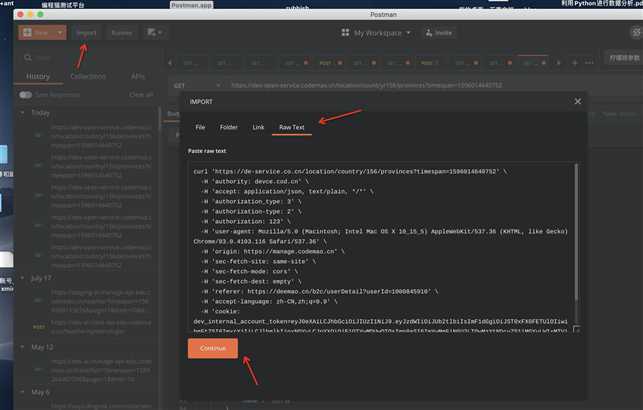Screen dimensions: 643x410
Task: Click the 'sec-fetch-dest: empty' line
Action: tap(251, 282)
